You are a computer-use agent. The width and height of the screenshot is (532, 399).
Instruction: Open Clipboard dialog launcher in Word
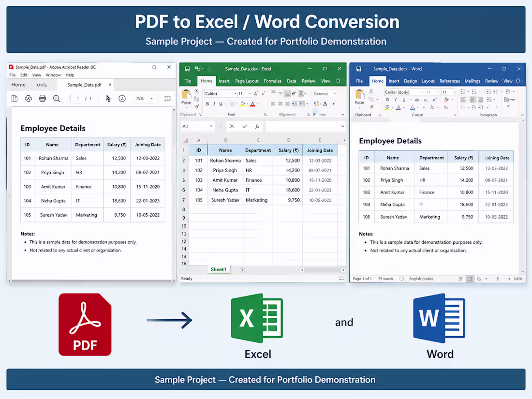[379, 115]
